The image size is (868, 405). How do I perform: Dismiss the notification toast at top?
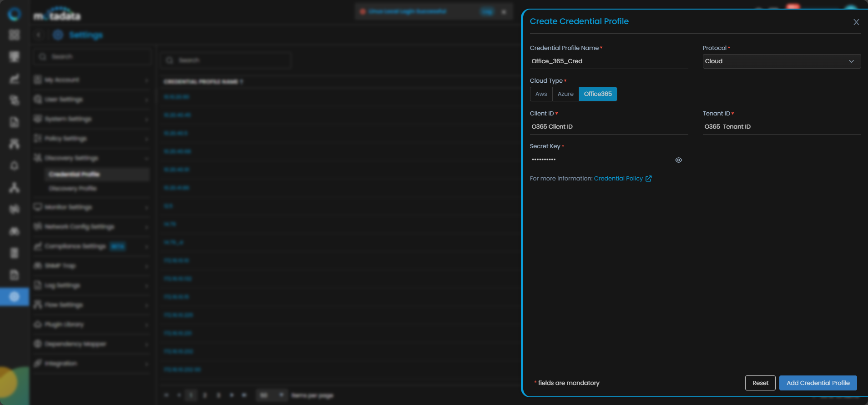[504, 12]
